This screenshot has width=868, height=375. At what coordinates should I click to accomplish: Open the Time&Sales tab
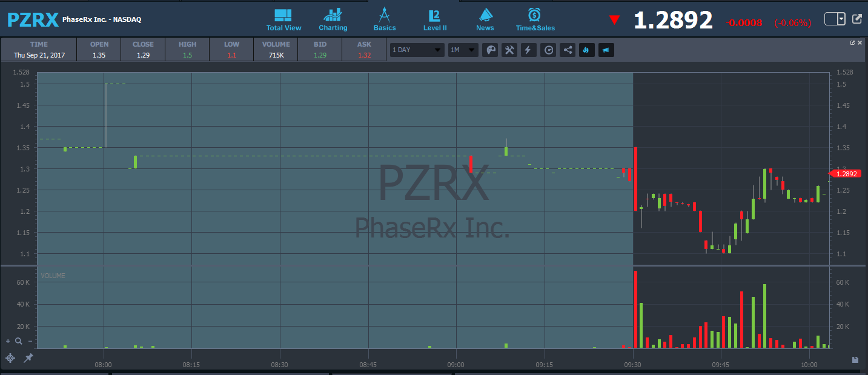[x=535, y=20]
